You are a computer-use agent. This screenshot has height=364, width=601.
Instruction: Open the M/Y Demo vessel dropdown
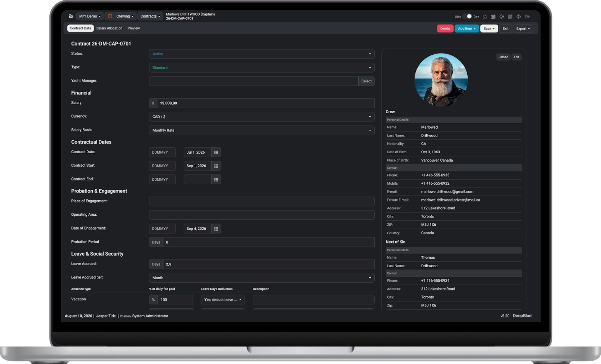pyautogui.click(x=90, y=16)
